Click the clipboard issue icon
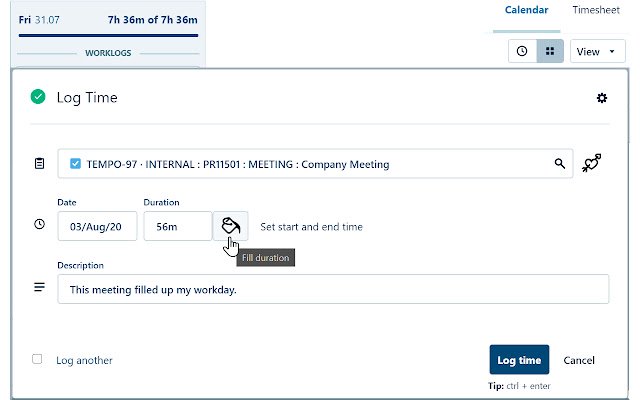 [x=39, y=163]
